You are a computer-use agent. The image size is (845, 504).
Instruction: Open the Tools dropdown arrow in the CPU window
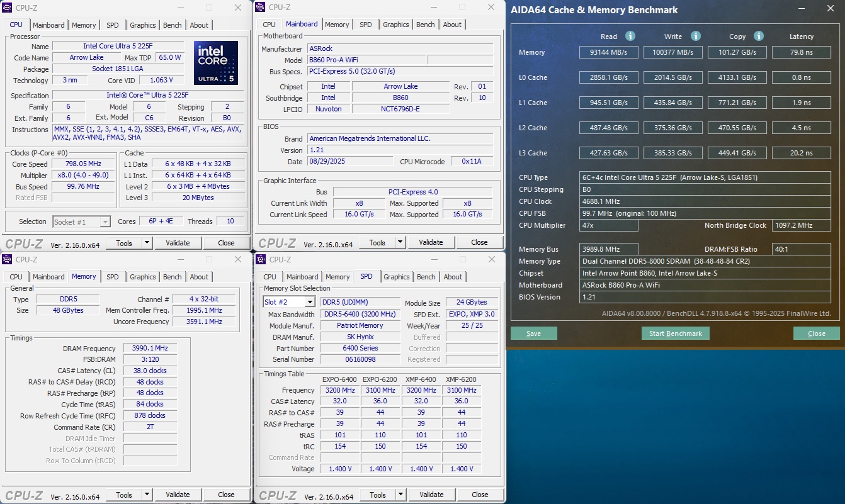pos(147,243)
